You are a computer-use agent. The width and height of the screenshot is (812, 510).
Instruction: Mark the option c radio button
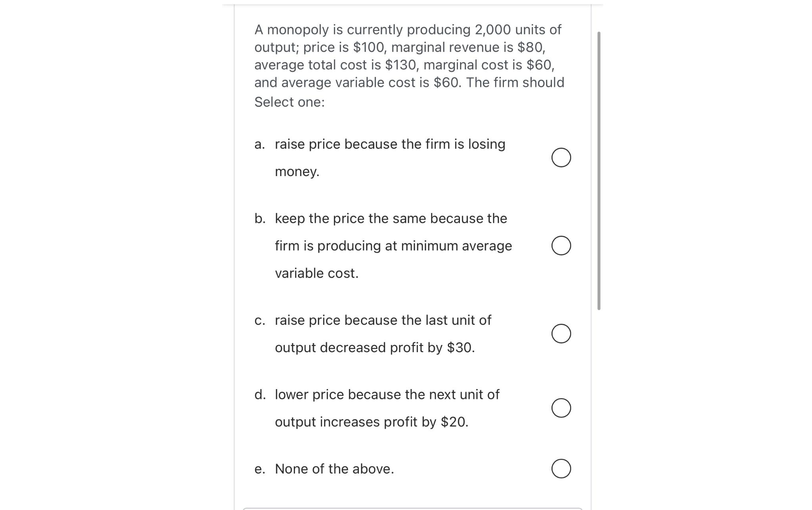click(561, 334)
